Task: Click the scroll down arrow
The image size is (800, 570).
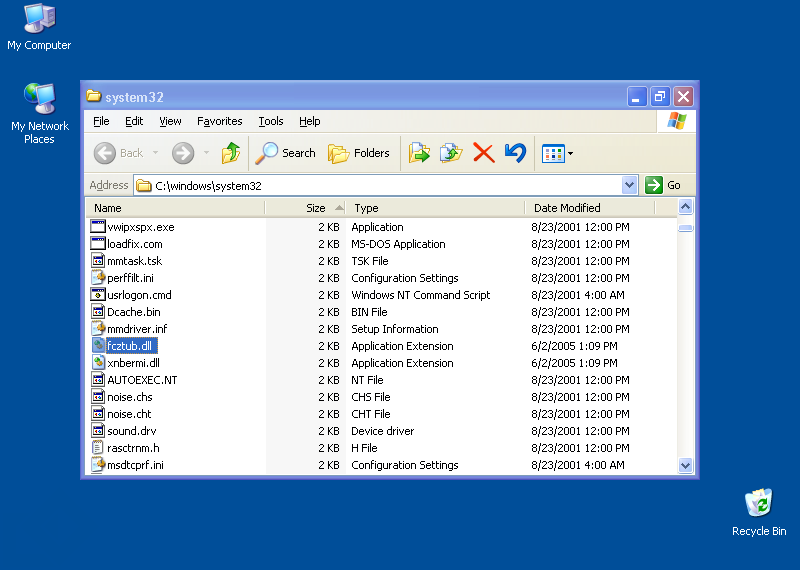Action: tap(685, 465)
